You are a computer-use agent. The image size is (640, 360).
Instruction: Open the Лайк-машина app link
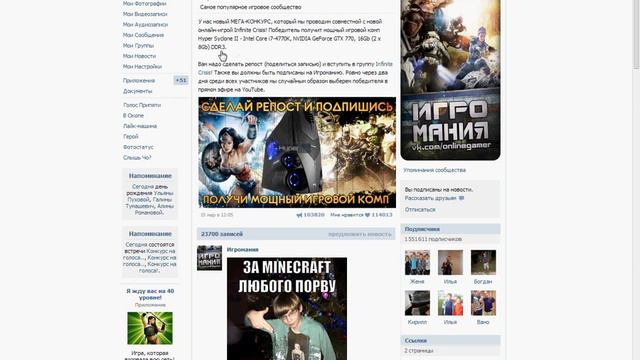(x=140, y=126)
